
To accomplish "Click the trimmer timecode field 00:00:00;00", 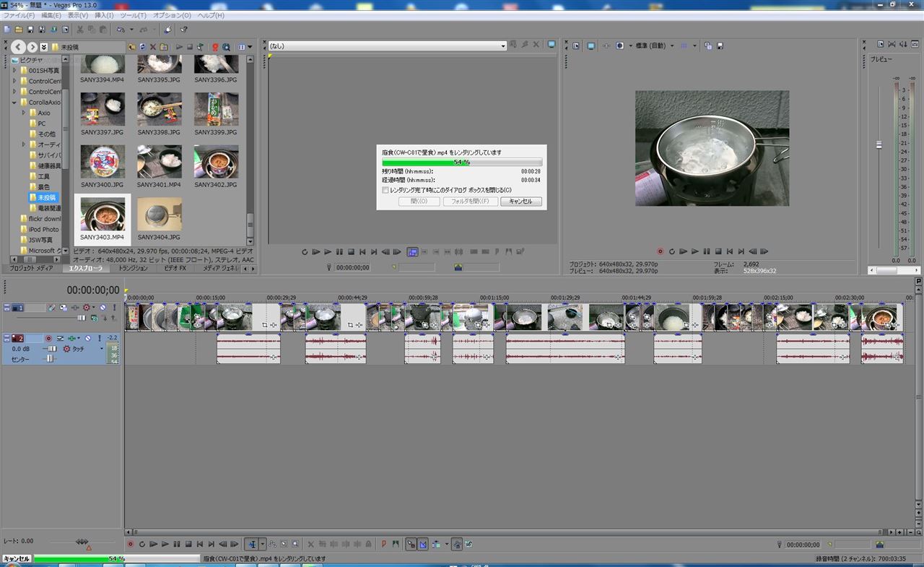I will click(x=352, y=267).
